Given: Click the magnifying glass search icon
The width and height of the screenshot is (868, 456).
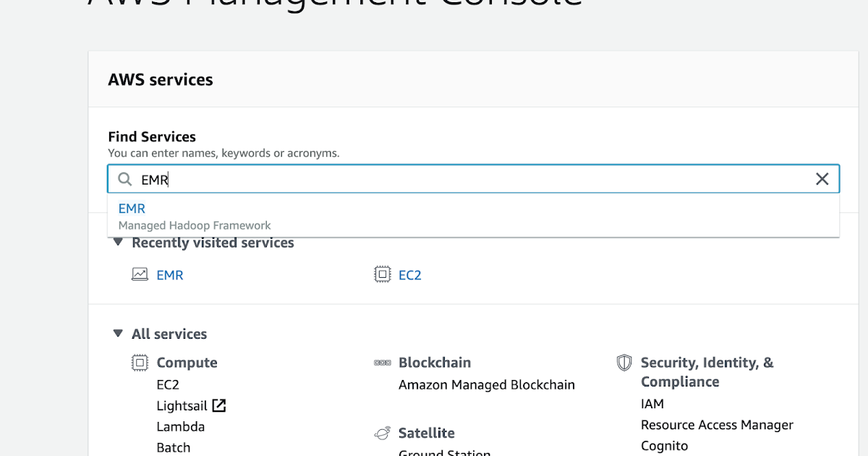Looking at the screenshot, I should click(x=124, y=179).
